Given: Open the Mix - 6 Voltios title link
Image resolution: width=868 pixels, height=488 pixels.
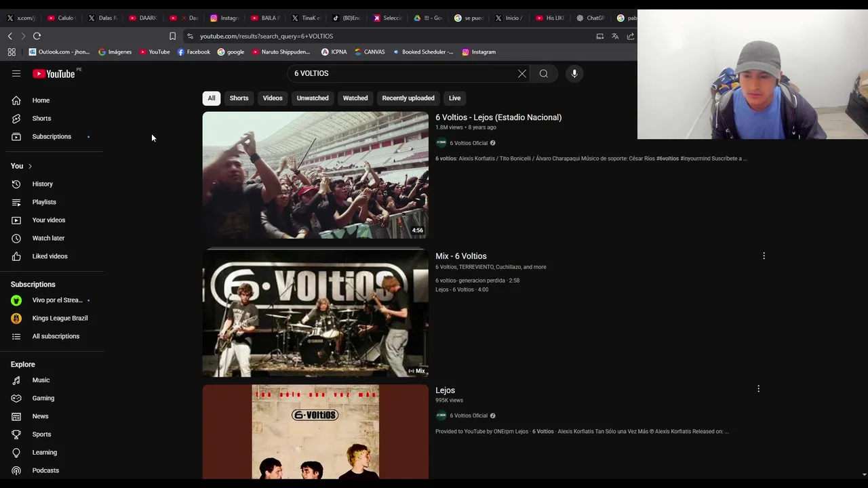Looking at the screenshot, I should tap(461, 256).
